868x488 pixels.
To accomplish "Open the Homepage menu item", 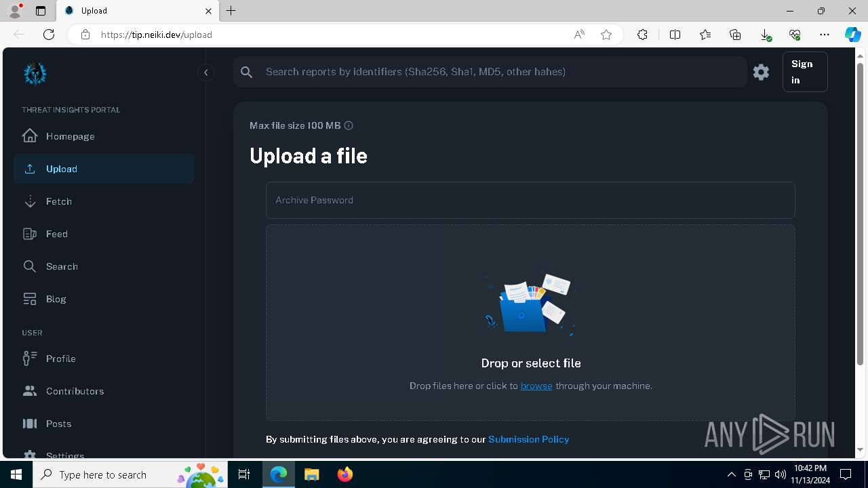I will point(104,136).
